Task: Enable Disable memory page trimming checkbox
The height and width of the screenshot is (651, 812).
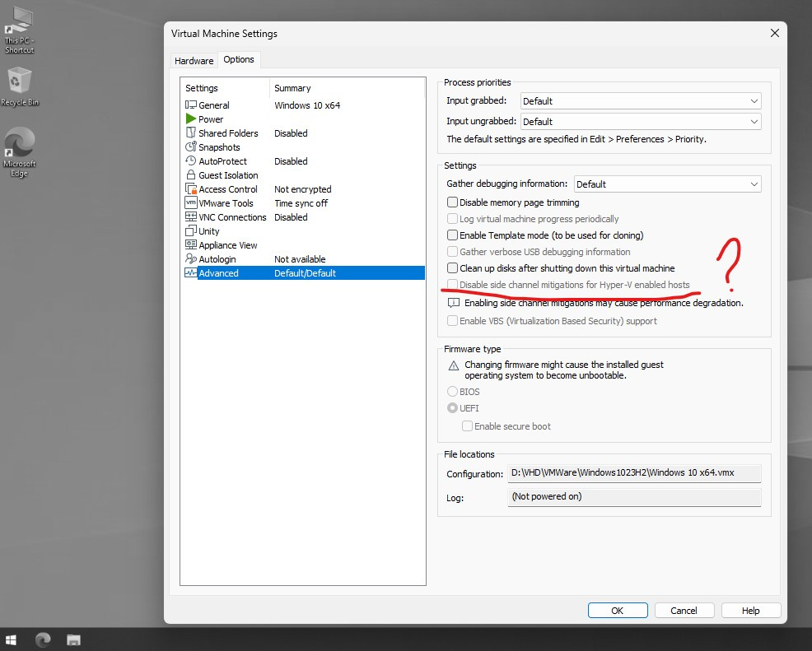Action: click(x=452, y=202)
